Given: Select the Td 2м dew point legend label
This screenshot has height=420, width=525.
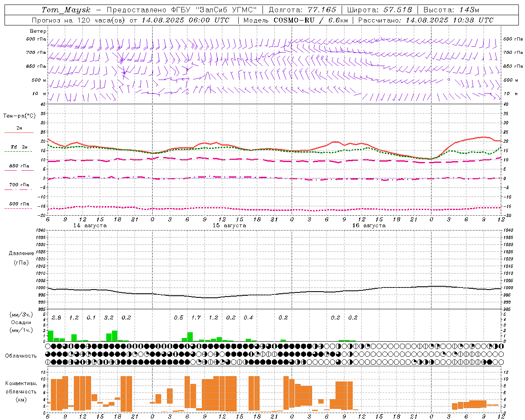Looking at the screenshot, I should (19, 147).
